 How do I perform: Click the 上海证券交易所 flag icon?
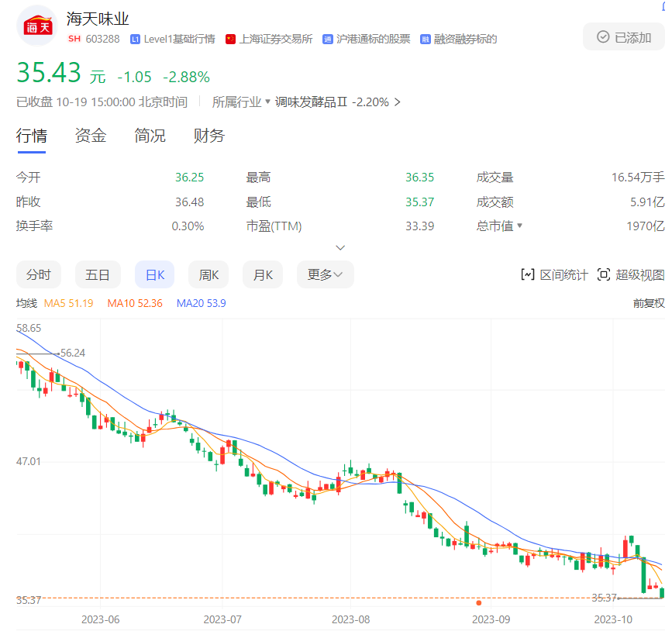point(230,39)
